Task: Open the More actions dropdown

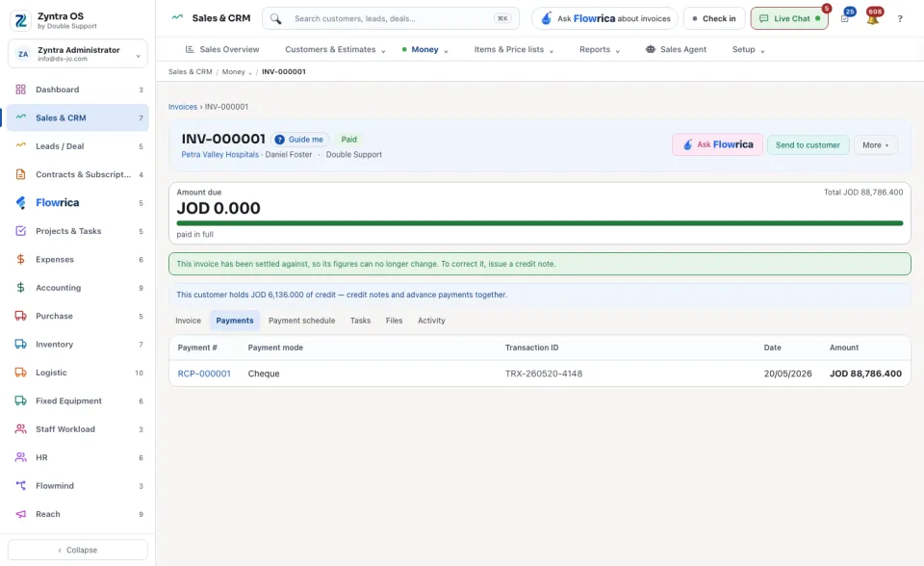Action: click(876, 145)
